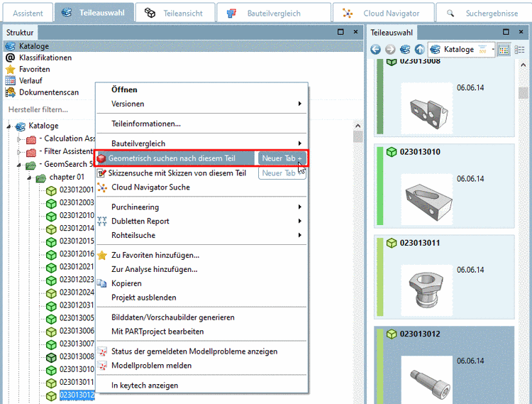Click the up-level arrow icon in Teileauswahl toolbar
532x404 pixels.
tap(420, 50)
